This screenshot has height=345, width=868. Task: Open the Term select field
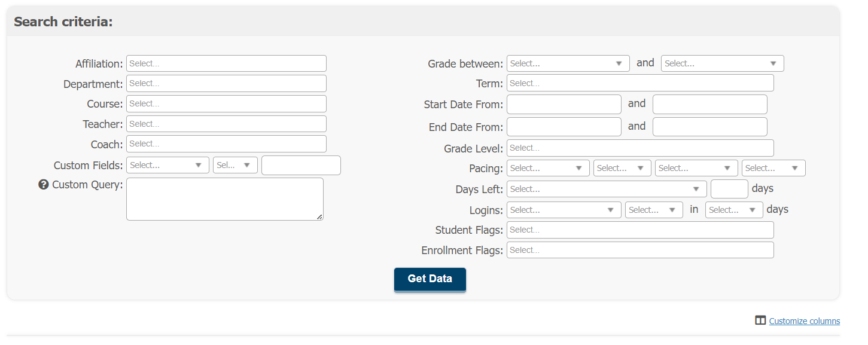(640, 83)
